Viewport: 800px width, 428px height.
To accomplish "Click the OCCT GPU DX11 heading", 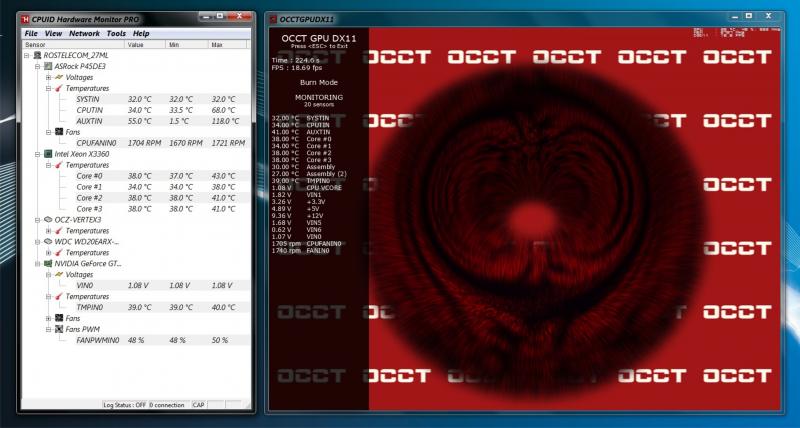I will (x=319, y=38).
